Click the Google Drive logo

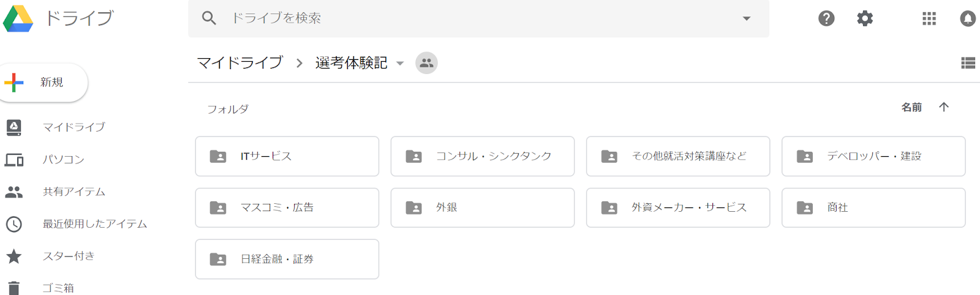(x=18, y=18)
